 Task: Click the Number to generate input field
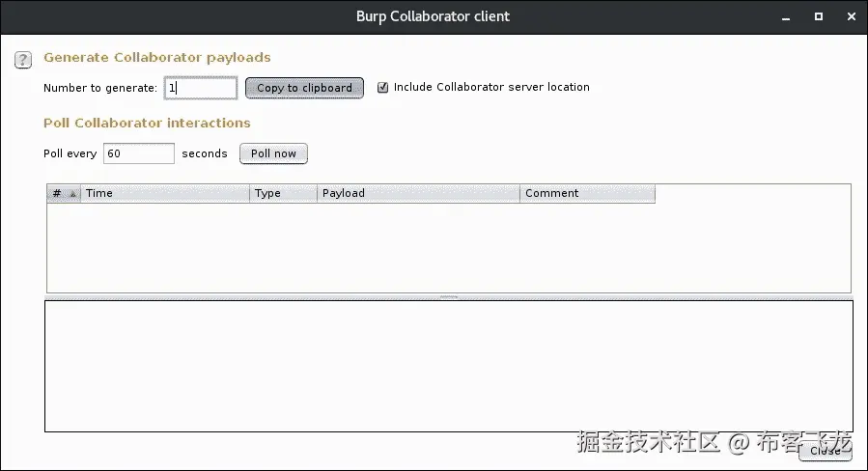coord(201,88)
